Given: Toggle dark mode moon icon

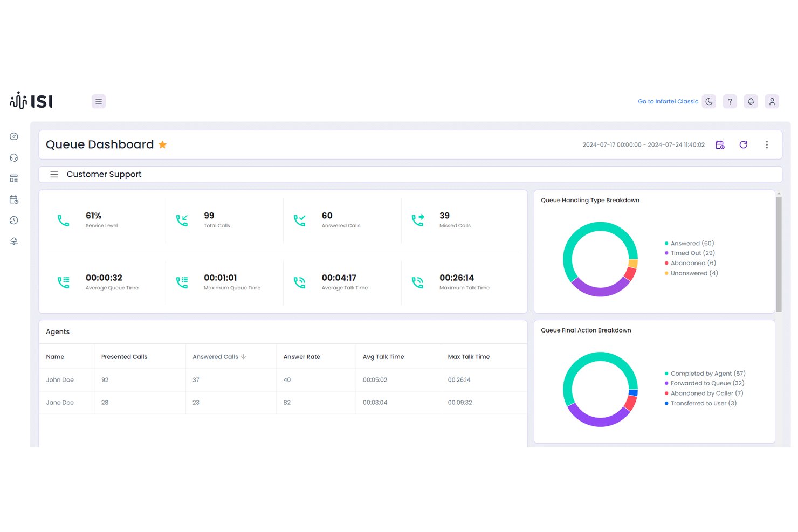Looking at the screenshot, I should pos(709,101).
